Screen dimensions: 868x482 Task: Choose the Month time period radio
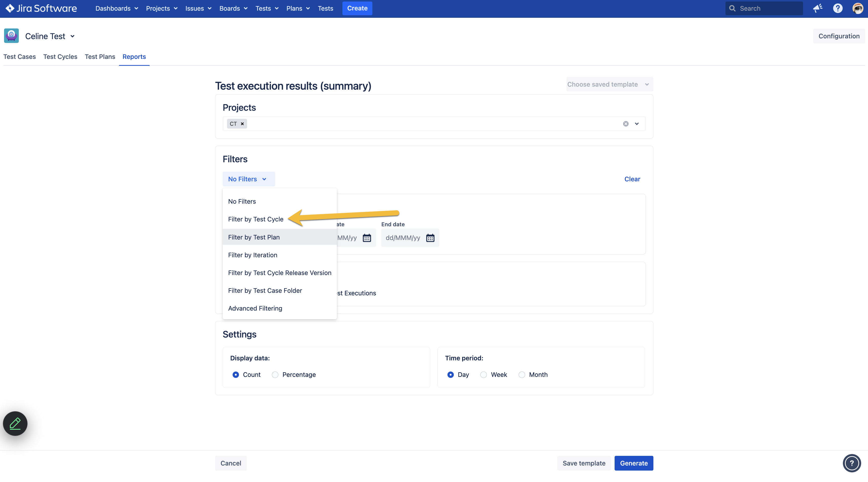(522, 375)
